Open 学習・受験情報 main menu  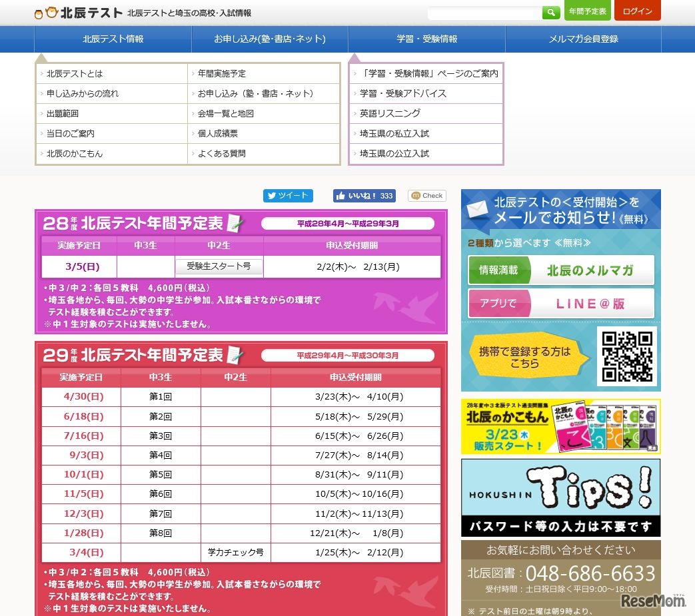point(427,39)
